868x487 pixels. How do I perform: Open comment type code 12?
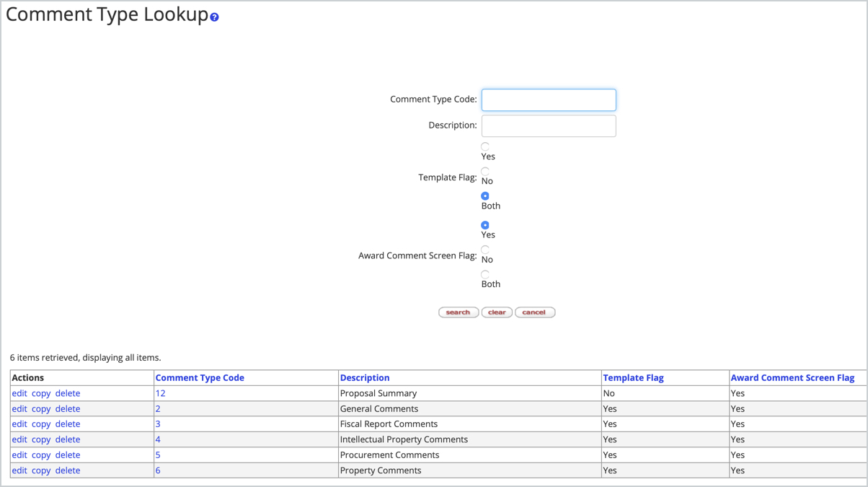click(160, 393)
